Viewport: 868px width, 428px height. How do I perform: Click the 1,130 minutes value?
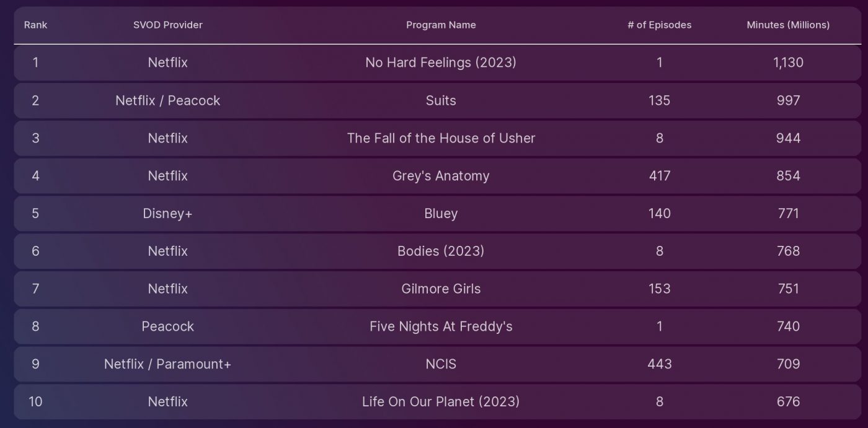[788, 63]
